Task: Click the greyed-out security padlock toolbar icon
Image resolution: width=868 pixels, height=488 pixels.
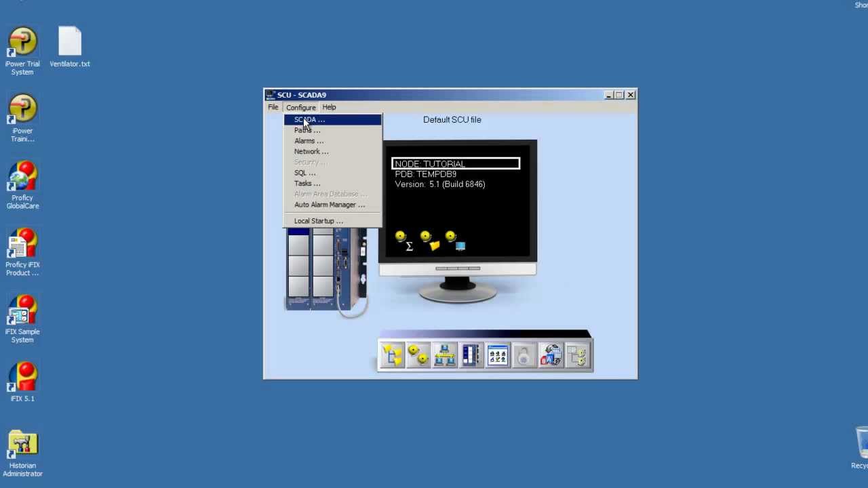Action: pyautogui.click(x=524, y=355)
